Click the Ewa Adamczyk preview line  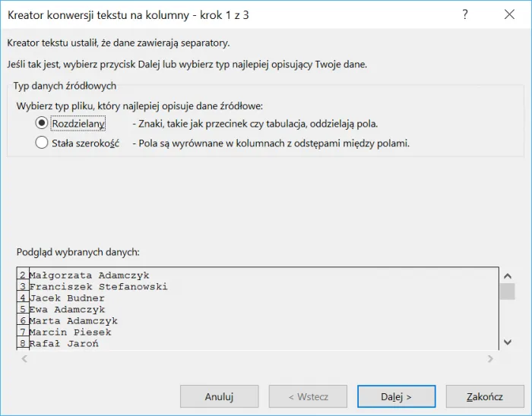tap(67, 310)
